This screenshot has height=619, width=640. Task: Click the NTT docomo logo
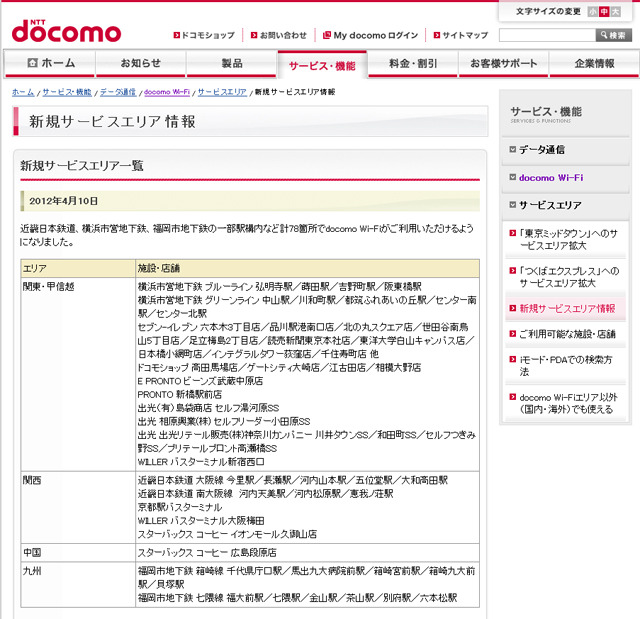67,31
